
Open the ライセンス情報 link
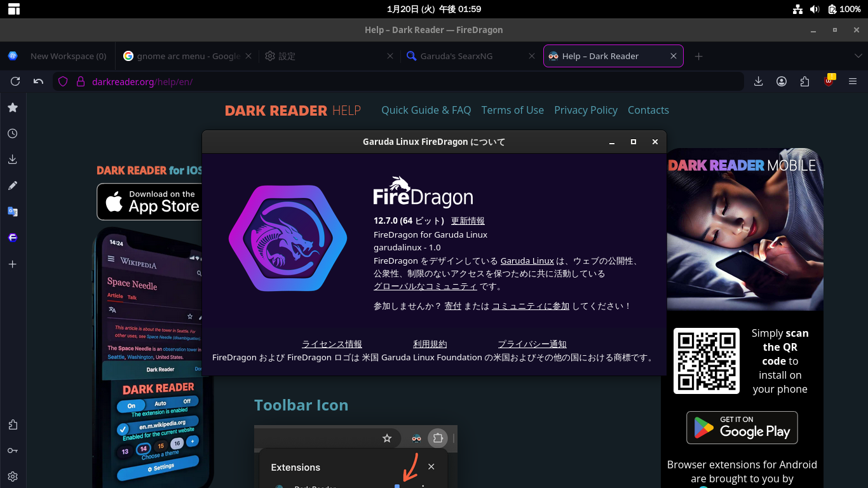pyautogui.click(x=332, y=344)
